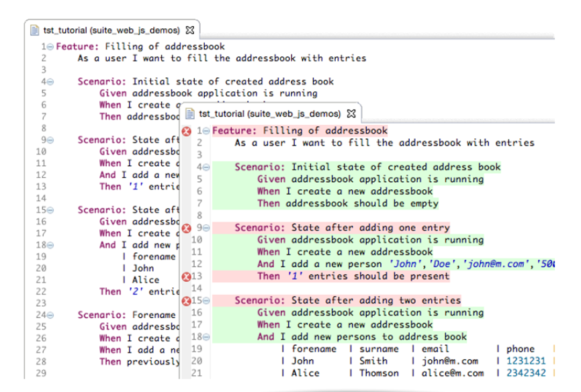Viewport: 581px width, 392px height.
Task: Click the error marker on the 'State after adding two entries' scenario line
Action: pyautogui.click(x=186, y=301)
